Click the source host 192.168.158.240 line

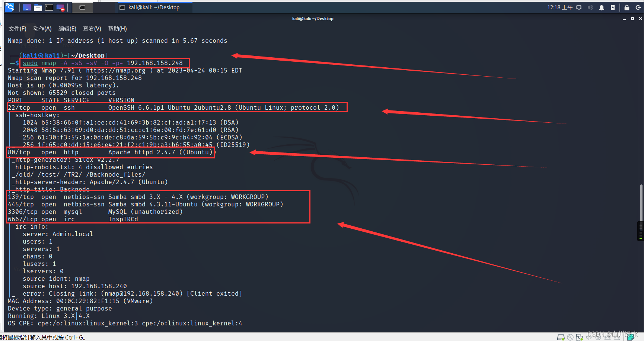click(x=75, y=286)
